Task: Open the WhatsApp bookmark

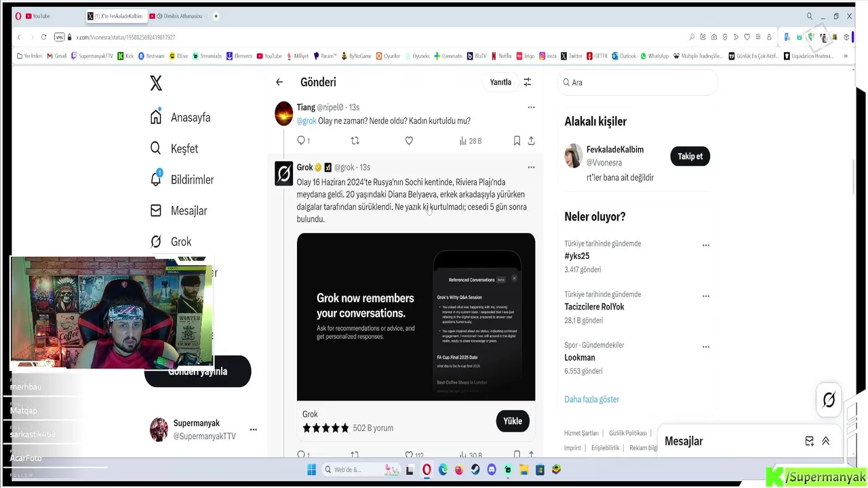Action: [x=654, y=56]
